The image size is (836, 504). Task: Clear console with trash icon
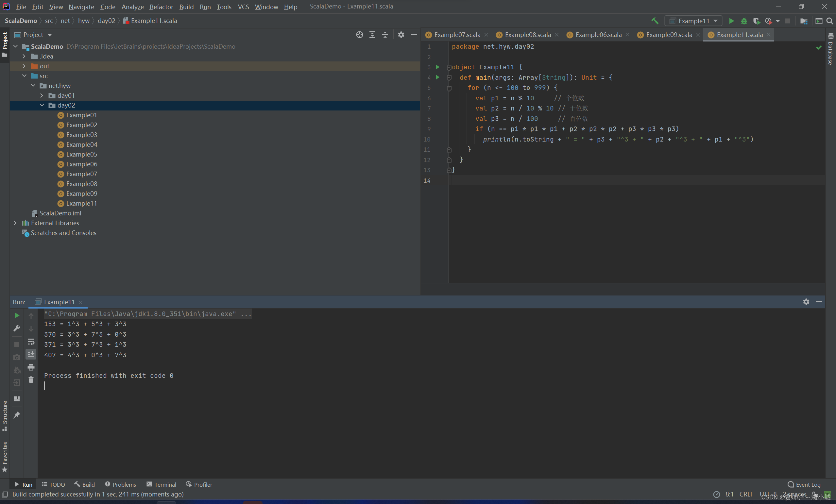pyautogui.click(x=31, y=379)
